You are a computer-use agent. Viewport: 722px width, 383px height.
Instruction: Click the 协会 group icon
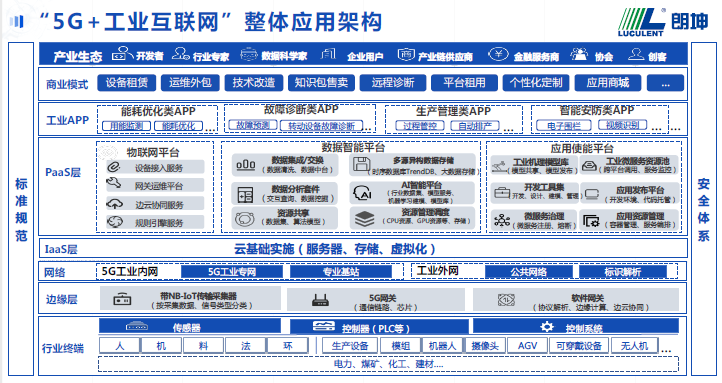579,54
